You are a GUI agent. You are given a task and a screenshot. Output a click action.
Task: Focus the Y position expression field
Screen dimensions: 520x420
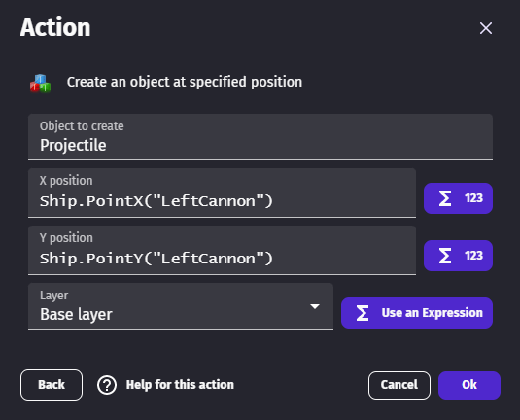point(222,251)
